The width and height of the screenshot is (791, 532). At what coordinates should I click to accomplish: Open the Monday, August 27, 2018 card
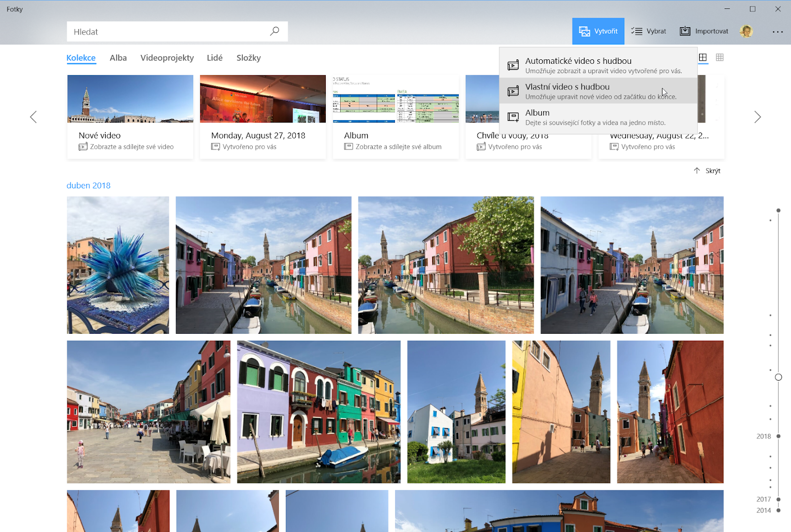[263, 117]
